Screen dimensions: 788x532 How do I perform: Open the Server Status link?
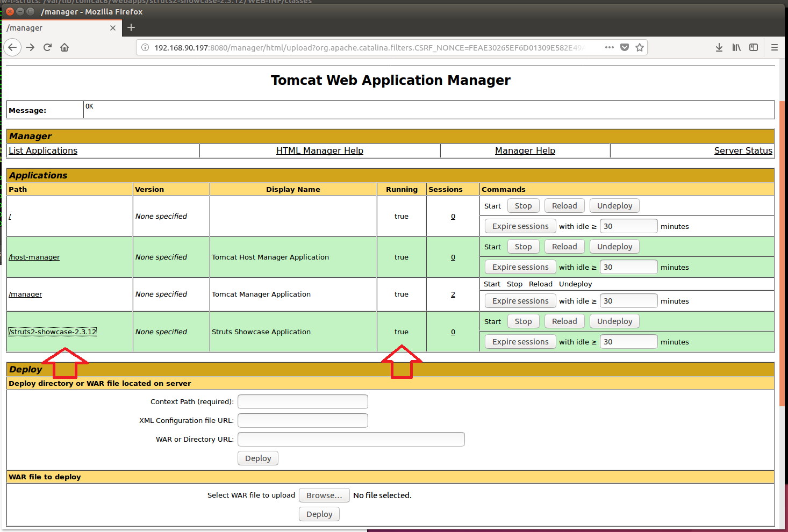tap(743, 151)
